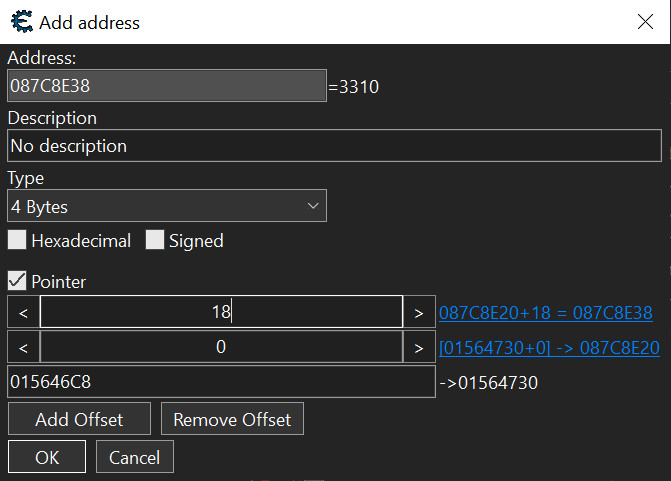Uncheck the Pointer checkbox
This screenshot has width=671, height=481.
pyautogui.click(x=17, y=282)
